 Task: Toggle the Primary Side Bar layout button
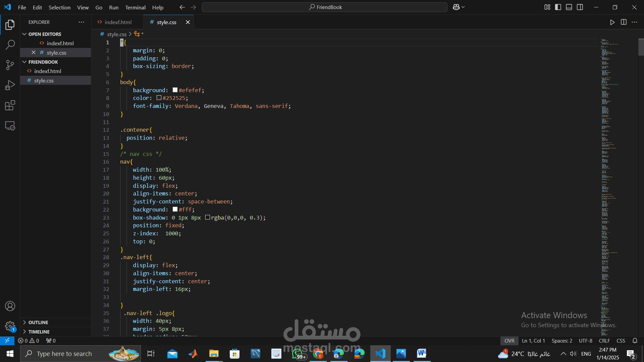[558, 7]
